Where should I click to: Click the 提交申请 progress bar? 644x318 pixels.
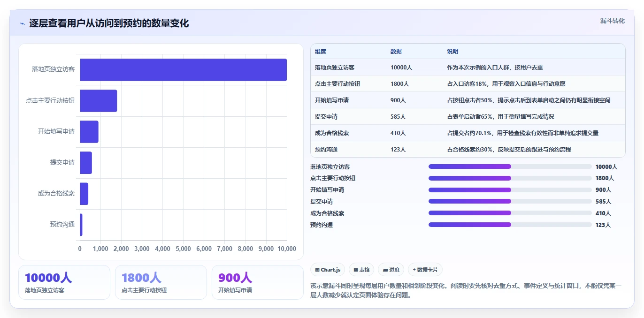tap(510, 201)
